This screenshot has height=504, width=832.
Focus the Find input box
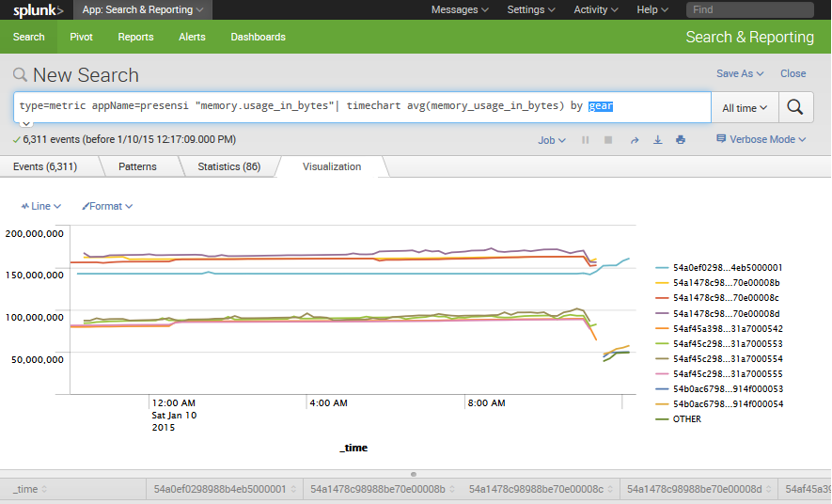pos(750,9)
